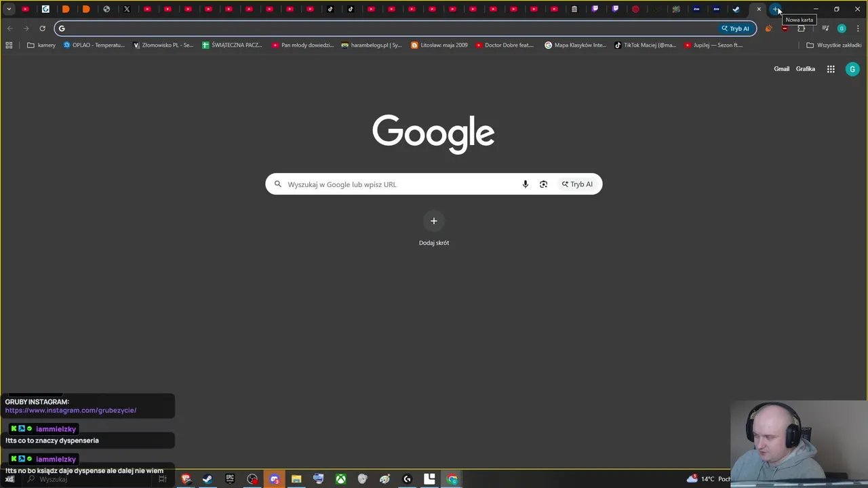
Task: Open the OPLAO Temperatu... bookmark
Action: coord(94,45)
